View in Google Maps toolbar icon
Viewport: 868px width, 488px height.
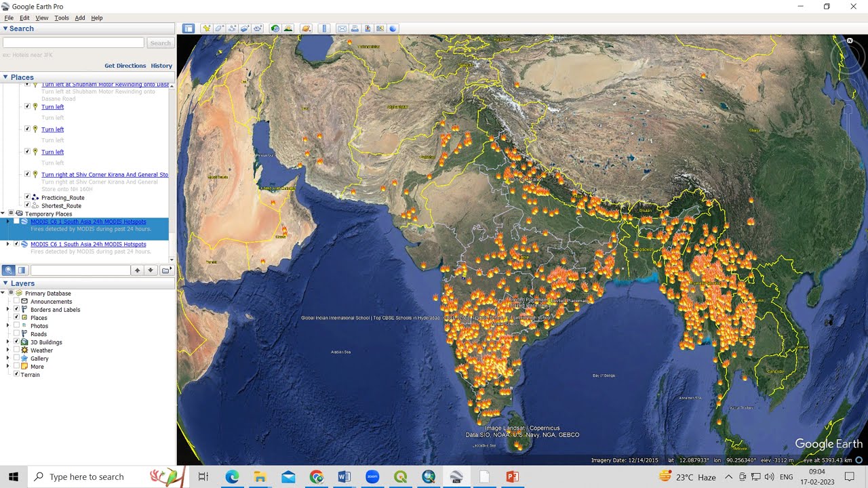(x=380, y=28)
